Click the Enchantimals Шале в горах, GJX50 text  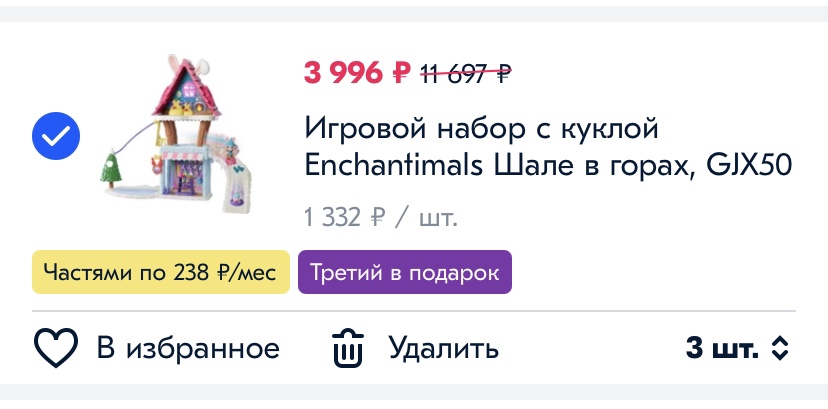pyautogui.click(x=549, y=166)
